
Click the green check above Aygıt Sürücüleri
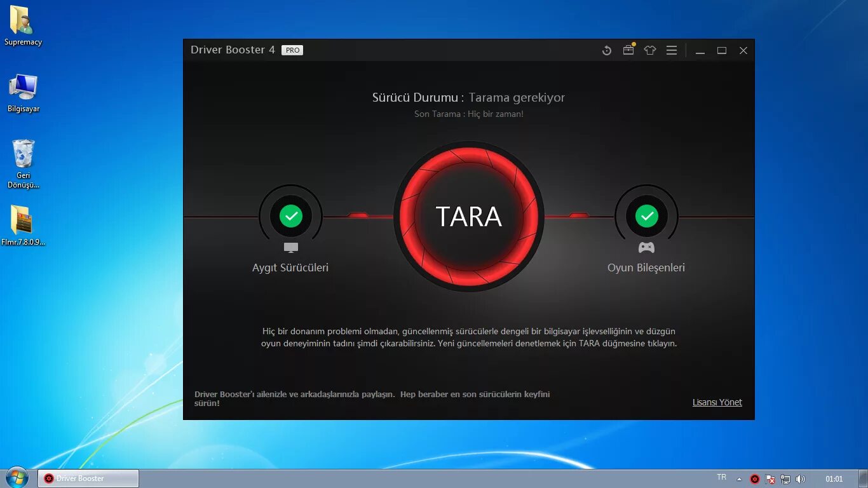pos(291,216)
